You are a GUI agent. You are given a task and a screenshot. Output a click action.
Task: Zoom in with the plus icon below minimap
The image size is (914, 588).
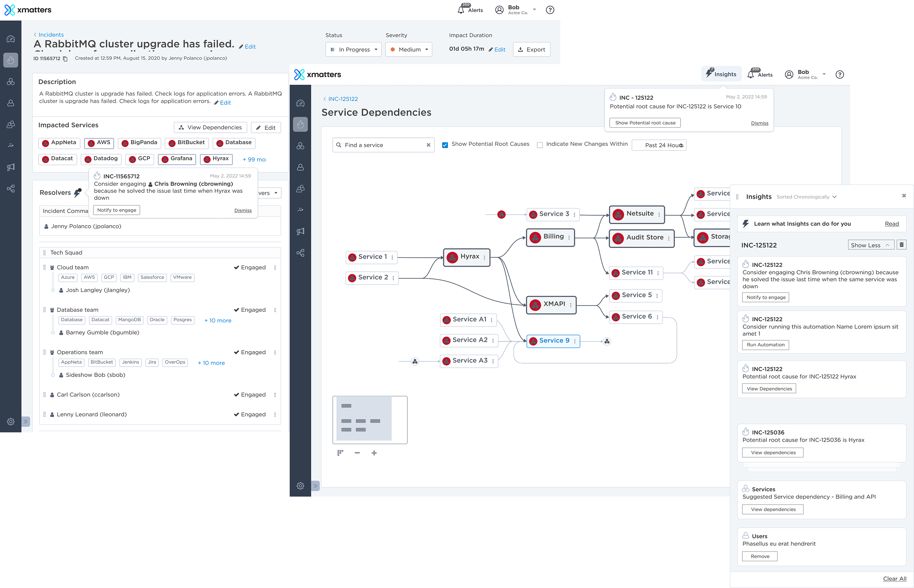click(x=374, y=453)
